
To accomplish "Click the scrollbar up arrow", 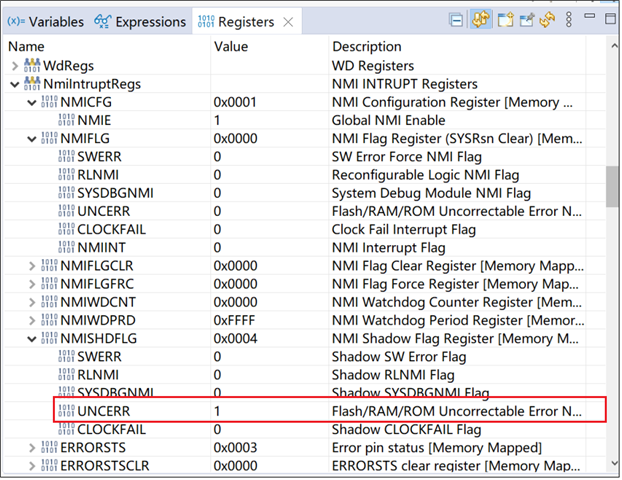I will click(614, 46).
